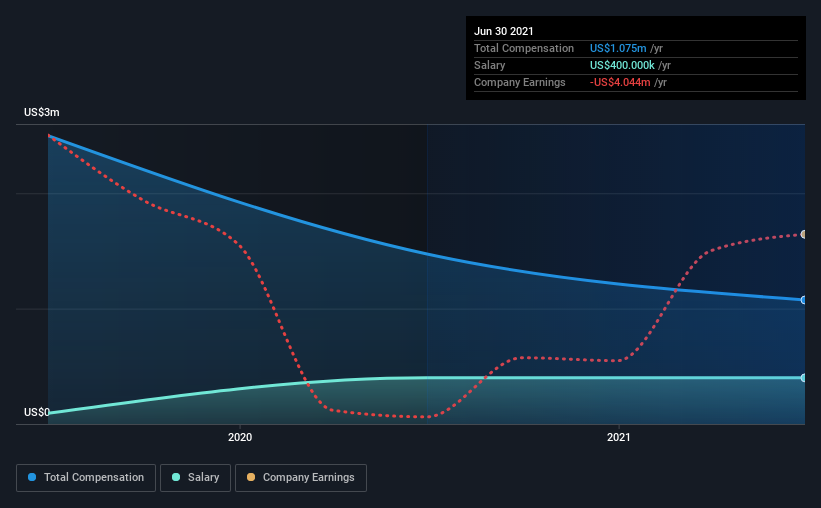Viewport: 821px width, 508px height.
Task: Toggle the Total Compensation legend button
Action: tap(86, 478)
